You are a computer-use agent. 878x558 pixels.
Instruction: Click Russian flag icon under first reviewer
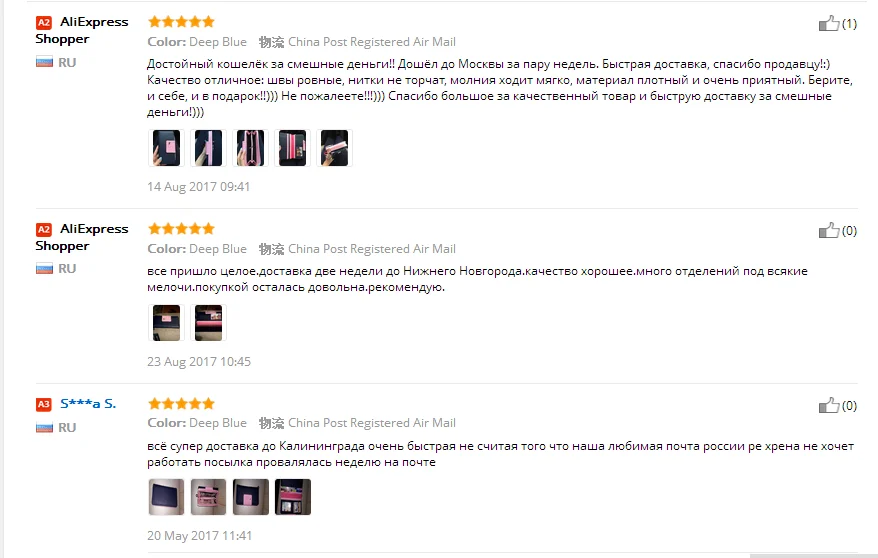44,62
